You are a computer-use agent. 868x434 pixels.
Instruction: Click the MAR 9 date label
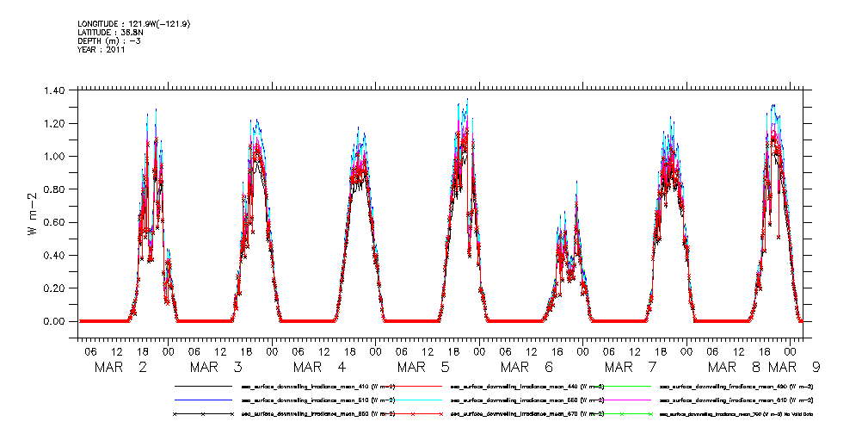click(792, 367)
